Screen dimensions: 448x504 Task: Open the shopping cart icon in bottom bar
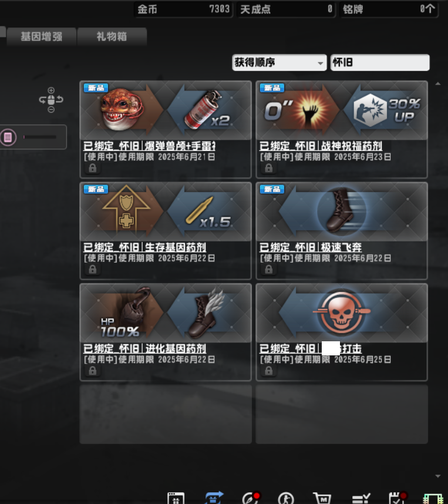pos(322,498)
